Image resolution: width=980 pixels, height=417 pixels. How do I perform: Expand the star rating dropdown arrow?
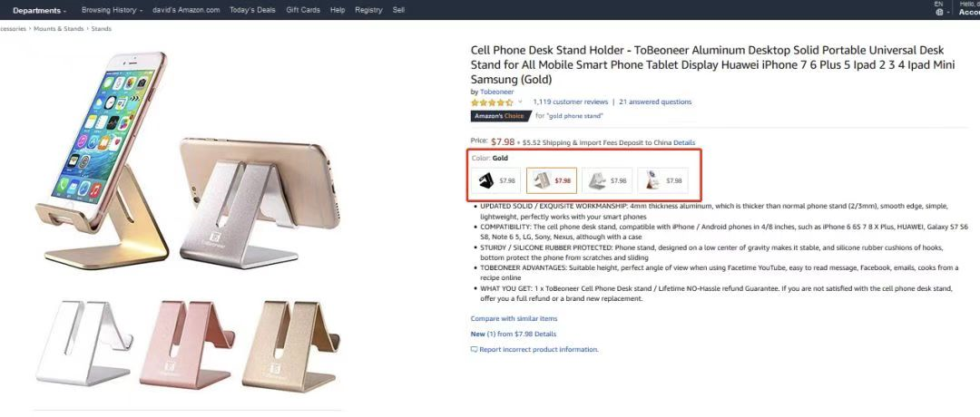click(x=520, y=102)
